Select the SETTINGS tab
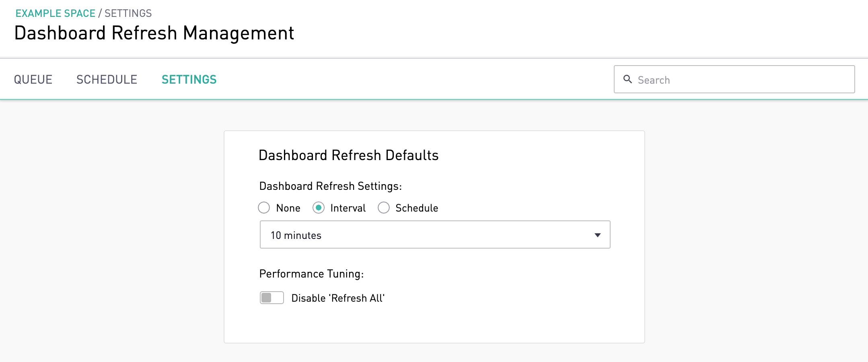Screen dimensions: 868x362 (189, 80)
